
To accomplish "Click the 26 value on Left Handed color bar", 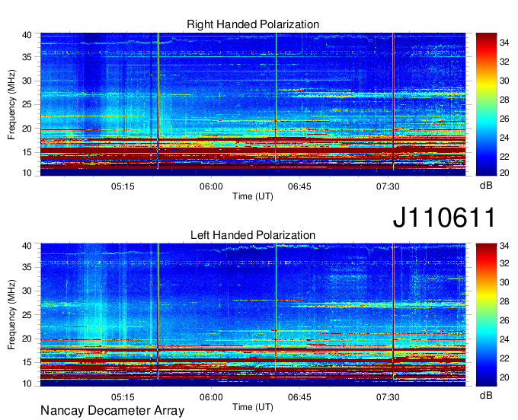I will pos(504,320).
